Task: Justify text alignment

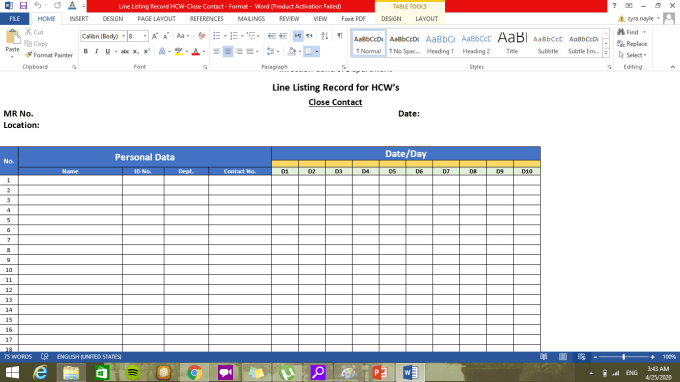Action: (250, 52)
